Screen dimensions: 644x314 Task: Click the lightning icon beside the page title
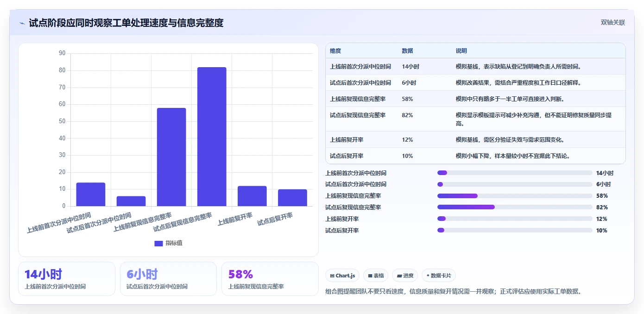click(22, 23)
